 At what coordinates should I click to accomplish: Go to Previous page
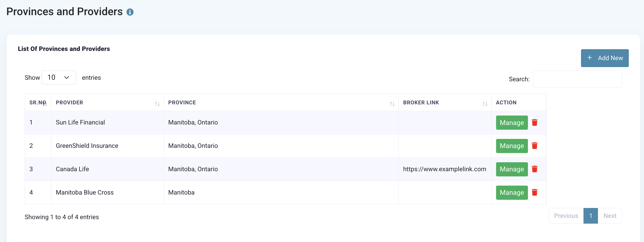pyautogui.click(x=566, y=216)
